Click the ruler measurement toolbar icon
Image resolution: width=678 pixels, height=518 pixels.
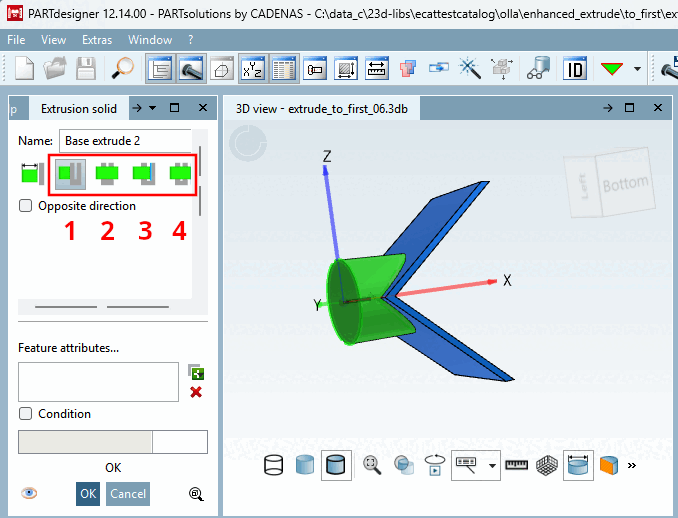pos(377,68)
